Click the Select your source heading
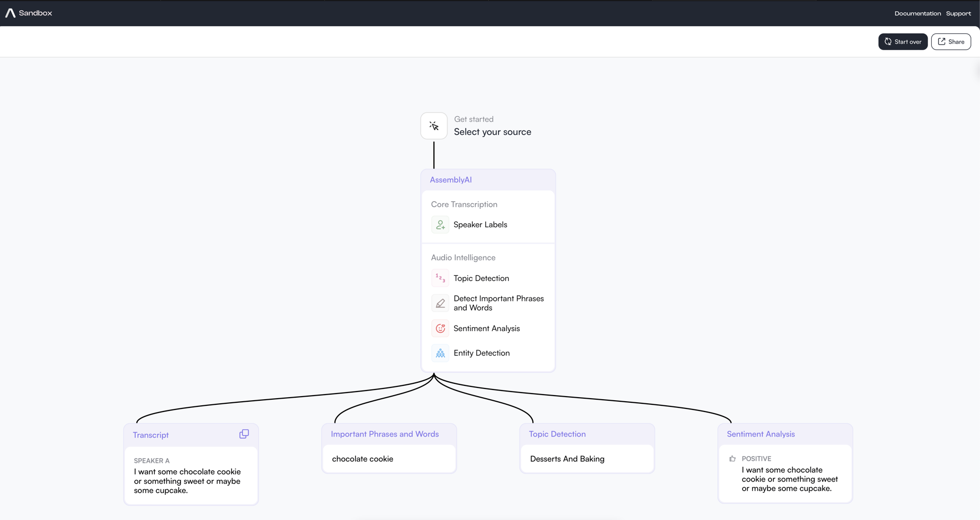 click(492, 132)
